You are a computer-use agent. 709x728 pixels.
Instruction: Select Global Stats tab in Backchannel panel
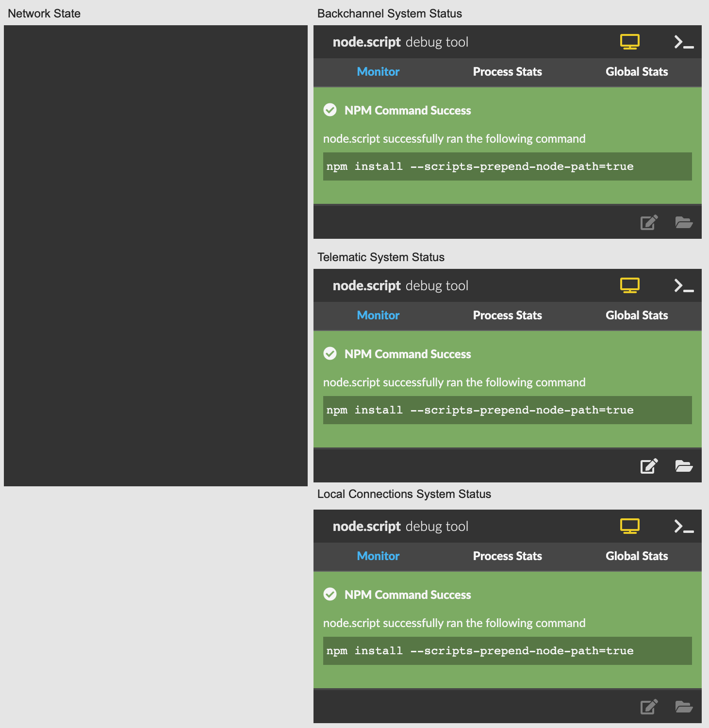pyautogui.click(x=636, y=72)
